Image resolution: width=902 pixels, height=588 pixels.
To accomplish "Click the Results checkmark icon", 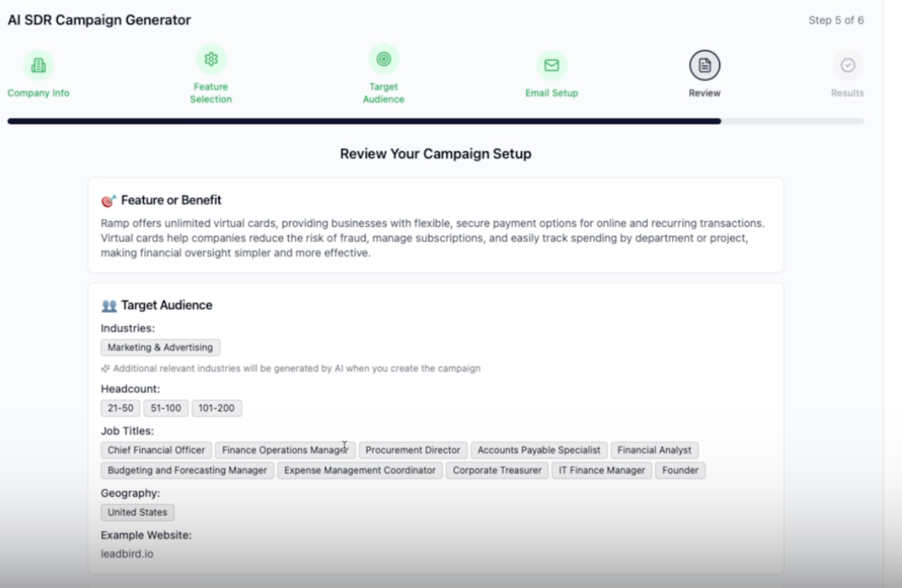I will [x=848, y=65].
